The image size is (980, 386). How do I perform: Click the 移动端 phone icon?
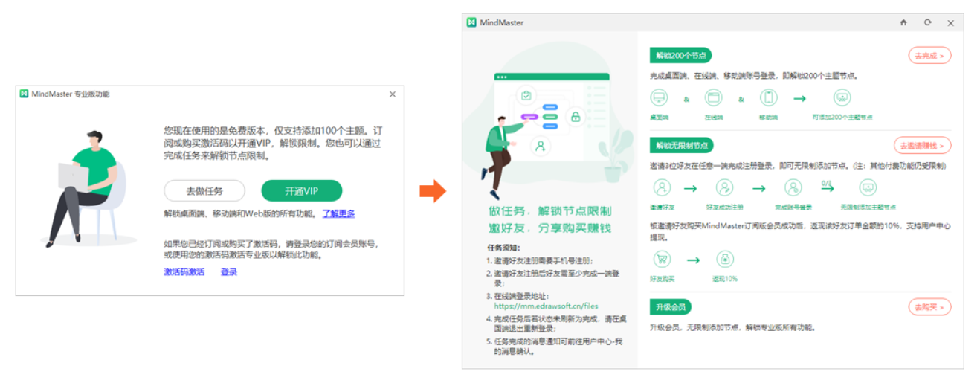768,97
